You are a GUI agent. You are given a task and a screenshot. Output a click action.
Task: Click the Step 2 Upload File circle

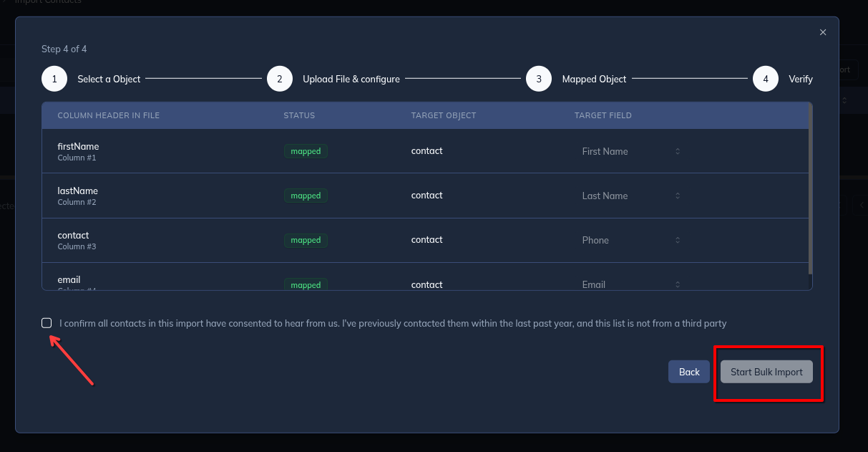tap(280, 78)
